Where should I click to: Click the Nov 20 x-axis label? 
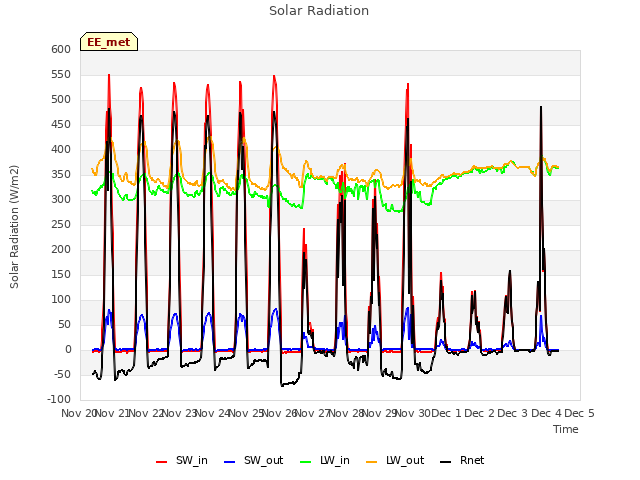coord(78,413)
